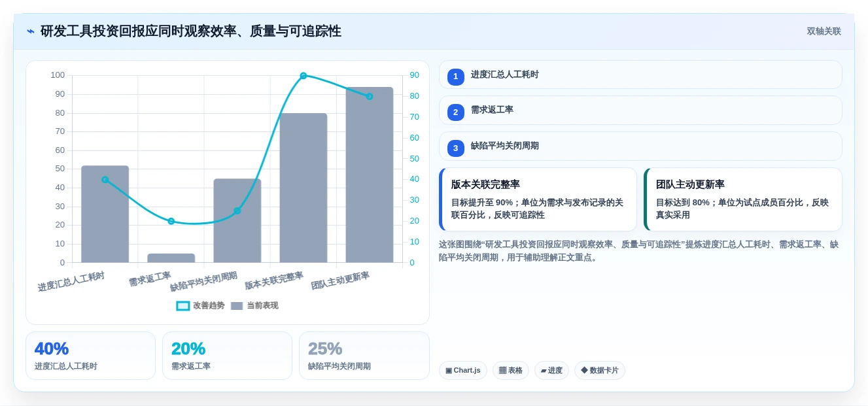Viewport: 868px width, 406px height.
Task: Click the 当前表现 gray legend swatch
Action: coord(237,306)
